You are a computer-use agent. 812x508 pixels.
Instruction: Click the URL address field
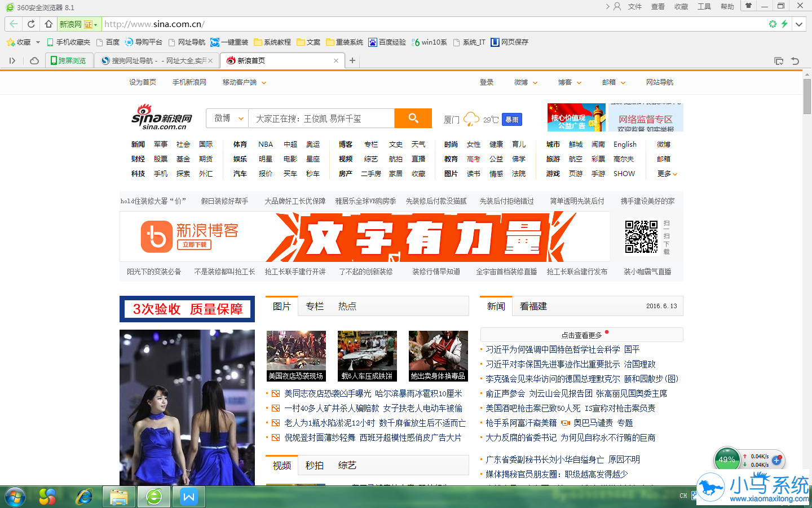click(x=433, y=24)
